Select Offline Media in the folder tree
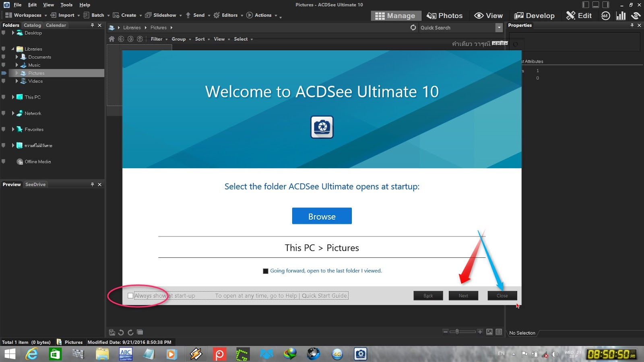 [37, 162]
